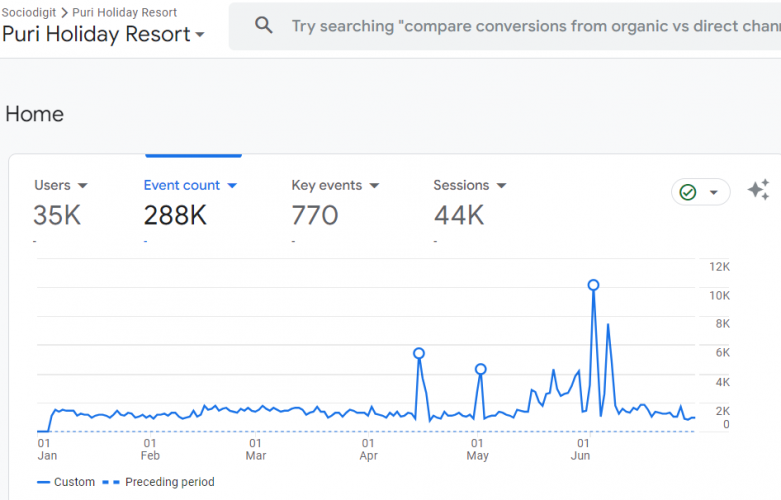Toggle the Custom series legend item

pos(66,482)
